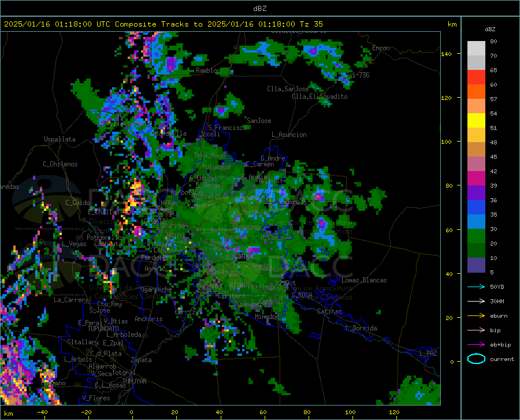This screenshot has height=420, width=520.
Task: Click the 140 tick on the vertical axis
Action: (446, 54)
